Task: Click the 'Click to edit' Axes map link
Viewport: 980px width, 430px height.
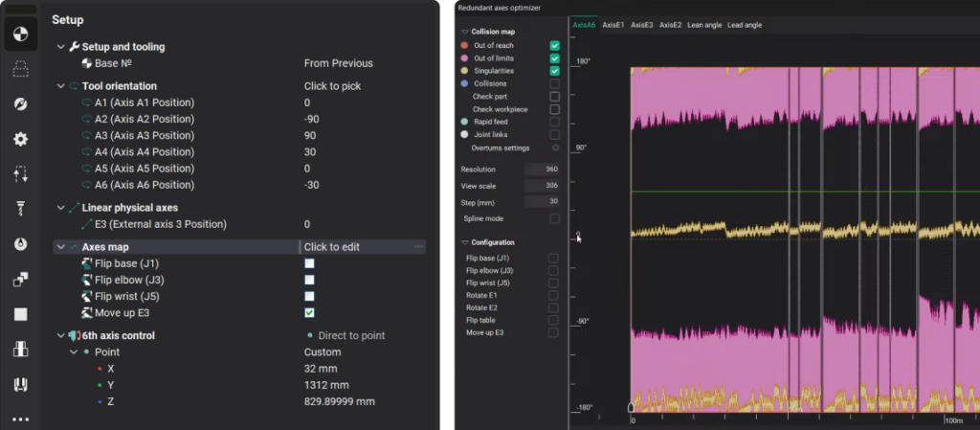Action: pyautogui.click(x=332, y=247)
